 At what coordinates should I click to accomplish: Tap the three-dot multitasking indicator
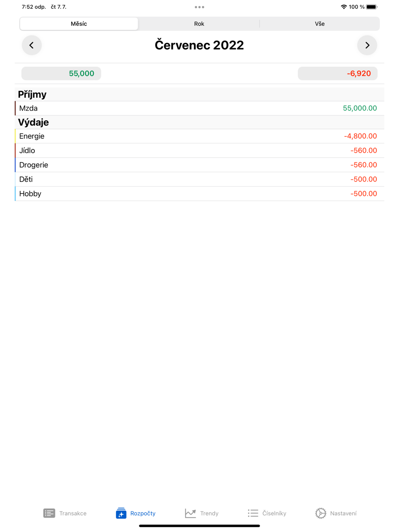pyautogui.click(x=199, y=7)
